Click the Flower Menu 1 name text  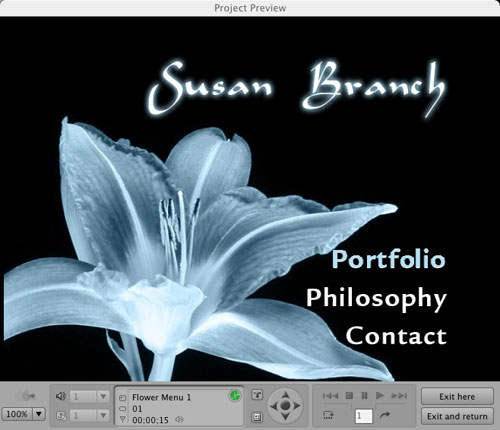[161, 397]
